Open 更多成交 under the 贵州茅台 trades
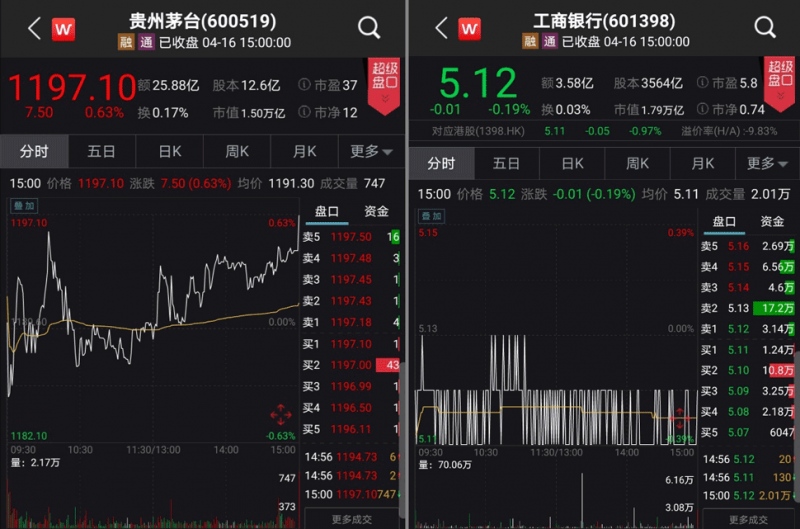 (352, 520)
